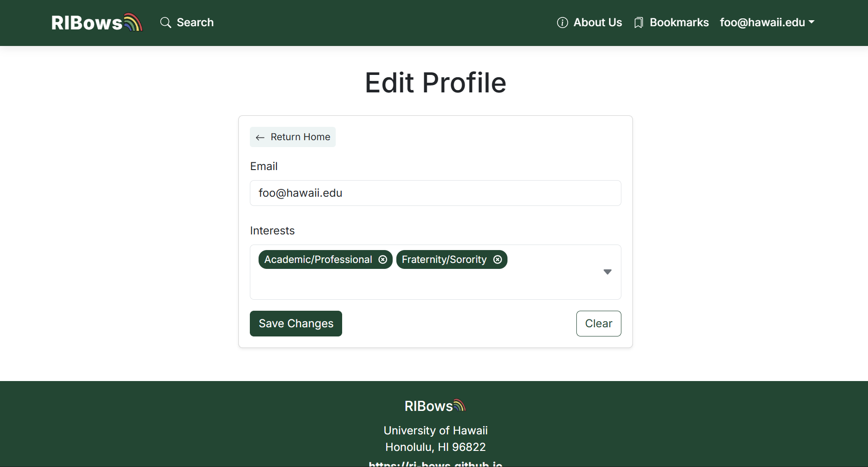
Task: Go to Bookmarks from the navbar
Action: click(x=679, y=23)
